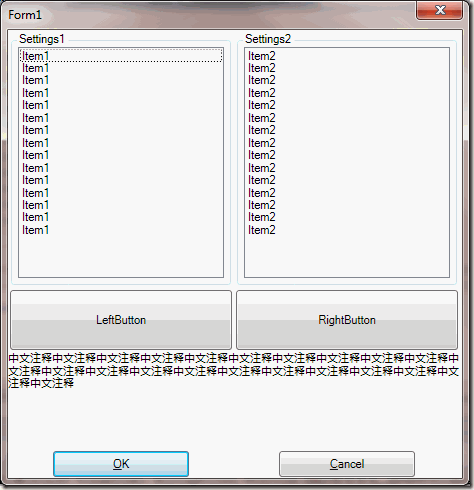
Task: Select the tenth Item2 in Settings2 list
Action: tap(347, 168)
